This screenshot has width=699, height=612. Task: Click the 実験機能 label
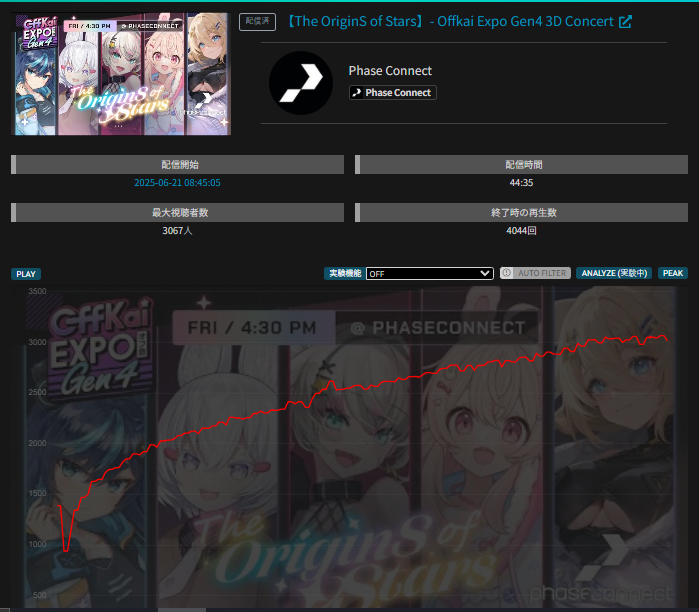coord(345,273)
